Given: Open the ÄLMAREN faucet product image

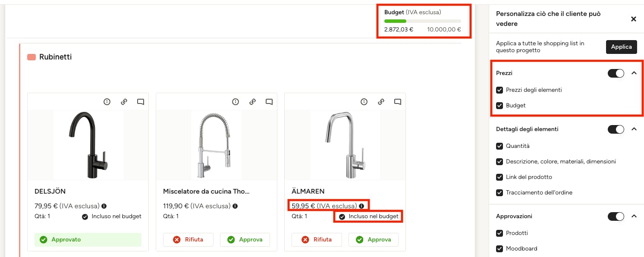Looking at the screenshot, I should tap(345, 144).
